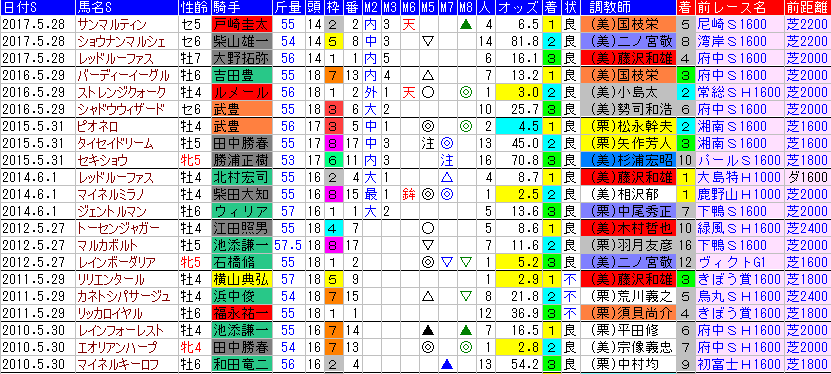Open horse タイセイドリーム

tap(115, 143)
